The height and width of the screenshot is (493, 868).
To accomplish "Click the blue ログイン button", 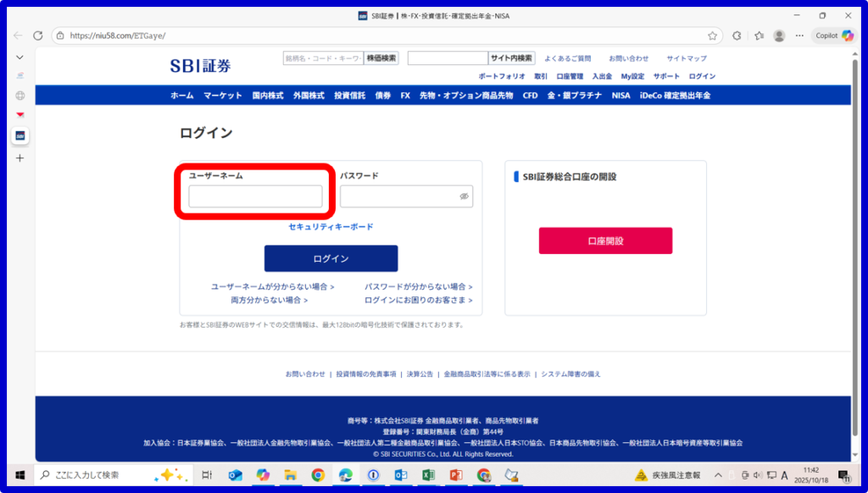I will (331, 258).
